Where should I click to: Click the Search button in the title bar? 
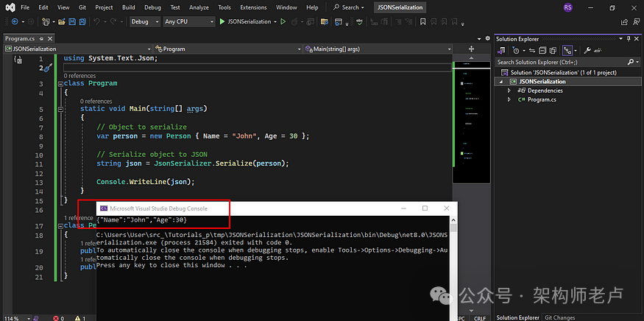348,7
